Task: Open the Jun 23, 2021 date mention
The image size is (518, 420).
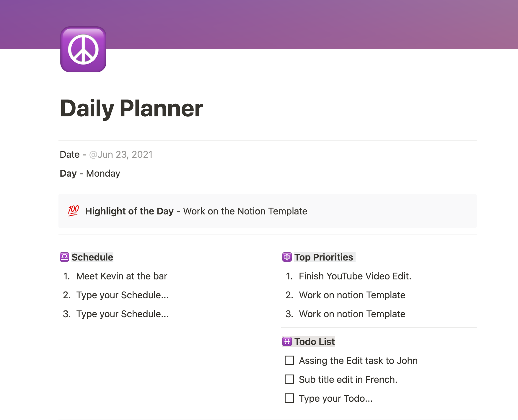Action: click(x=121, y=154)
